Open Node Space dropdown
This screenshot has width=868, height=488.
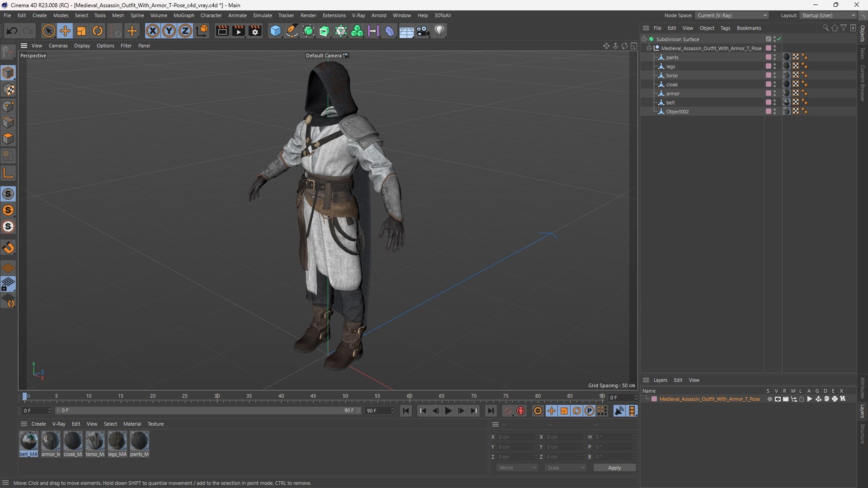pyautogui.click(x=731, y=15)
